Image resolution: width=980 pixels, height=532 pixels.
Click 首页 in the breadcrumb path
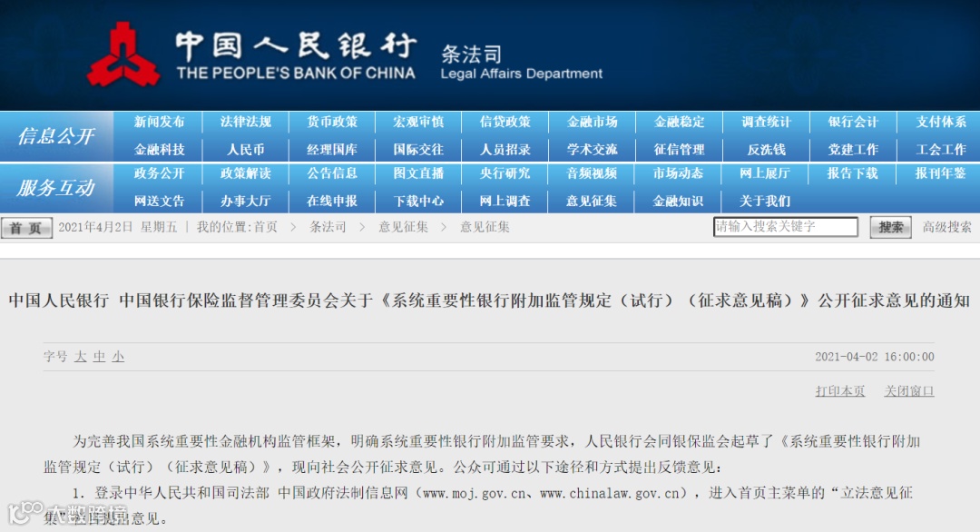tap(266, 227)
